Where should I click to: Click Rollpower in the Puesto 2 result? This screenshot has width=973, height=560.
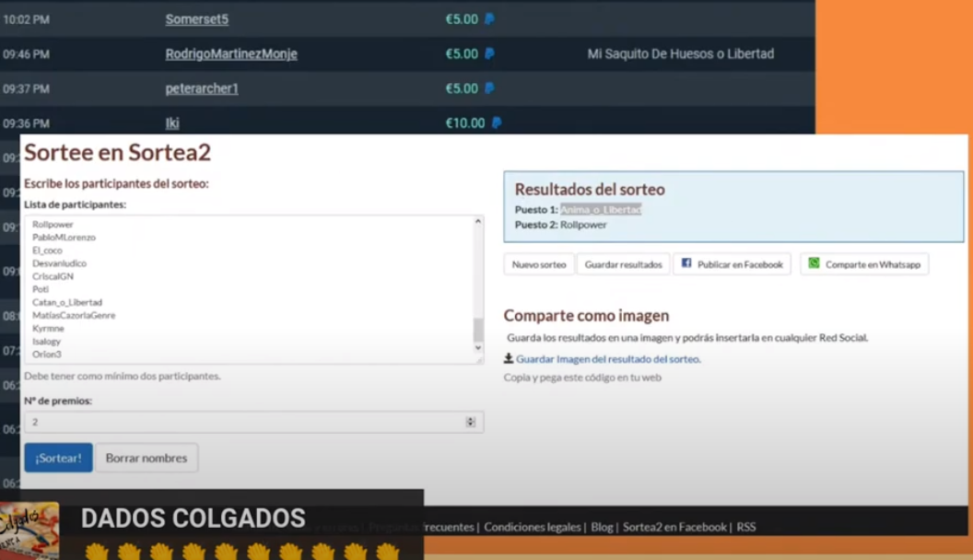coord(583,225)
